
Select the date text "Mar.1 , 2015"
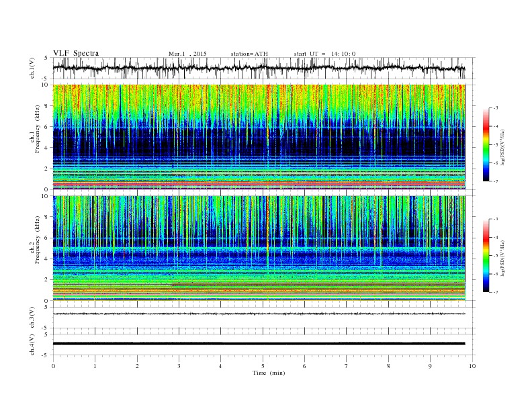tap(187, 54)
